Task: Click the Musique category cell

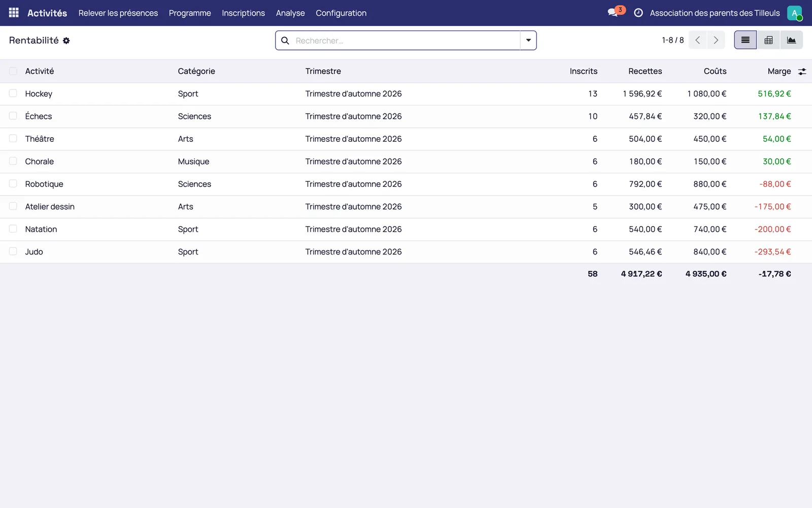Action: click(x=193, y=162)
